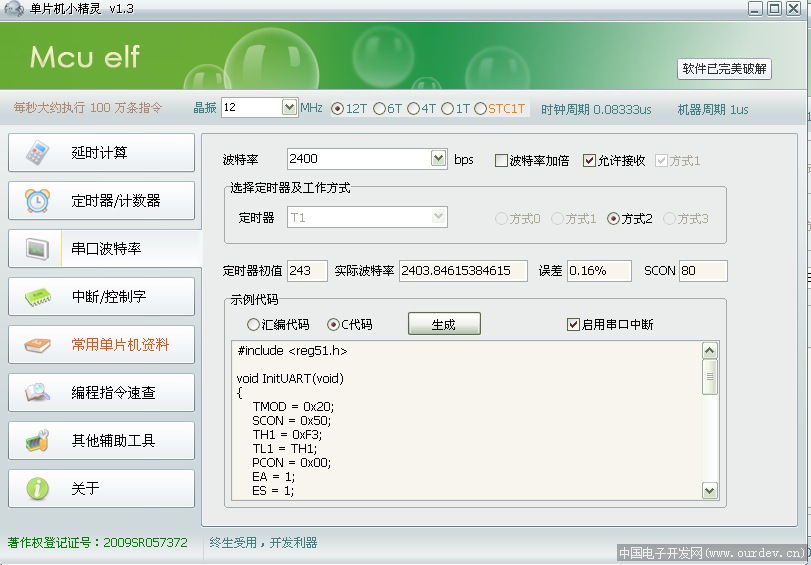The width and height of the screenshot is (811, 565).
Task: Click the '#include <reg51.h>' line
Action: click(292, 350)
